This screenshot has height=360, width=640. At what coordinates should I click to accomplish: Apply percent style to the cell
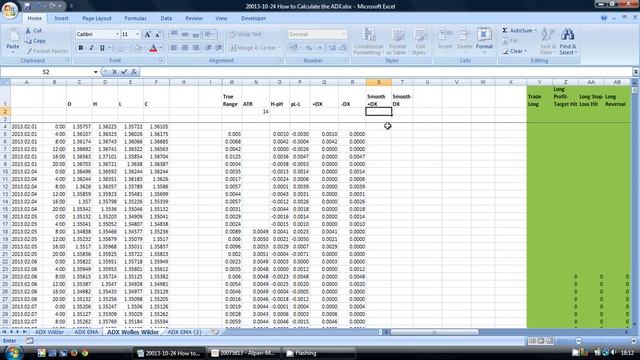click(309, 48)
